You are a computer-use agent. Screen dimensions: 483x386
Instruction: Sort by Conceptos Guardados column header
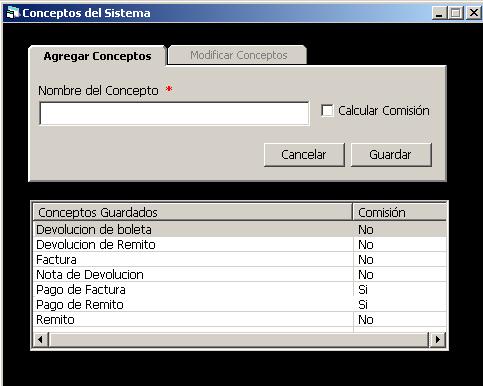pos(193,212)
